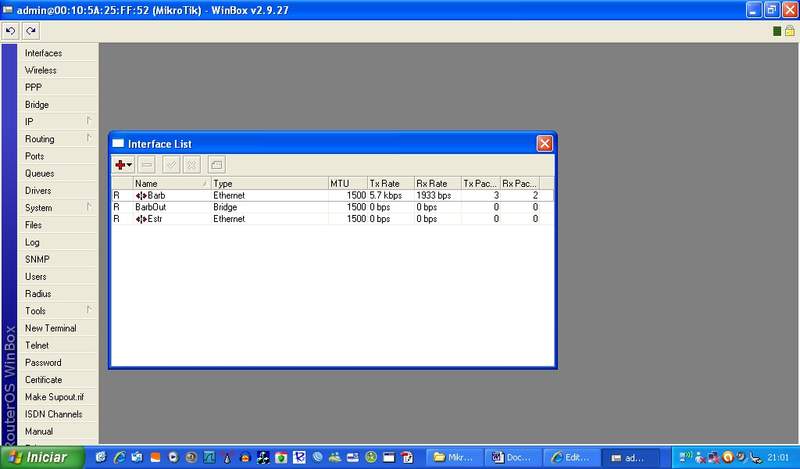Click the Ethernet type cell of Barb row
The image size is (800, 469).
point(229,195)
